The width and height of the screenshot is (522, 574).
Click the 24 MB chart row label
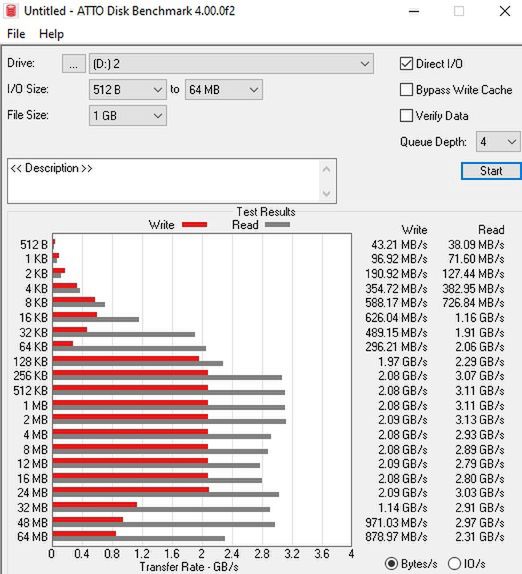(x=33, y=493)
